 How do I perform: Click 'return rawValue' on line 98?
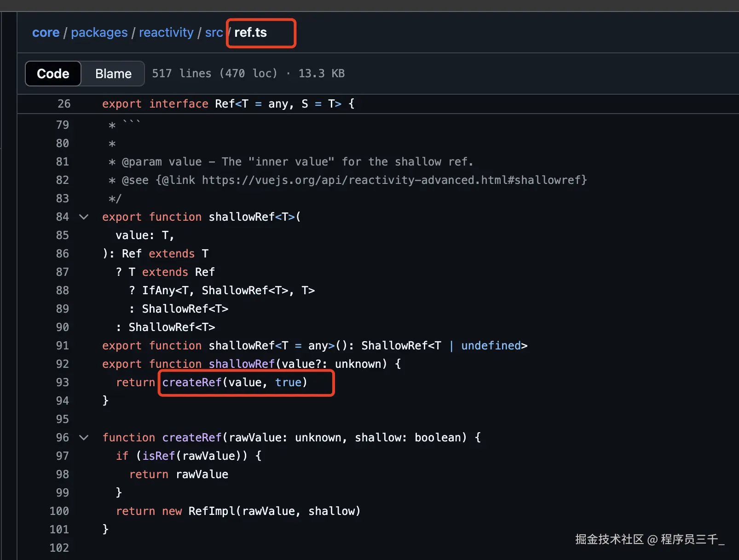pos(179,474)
